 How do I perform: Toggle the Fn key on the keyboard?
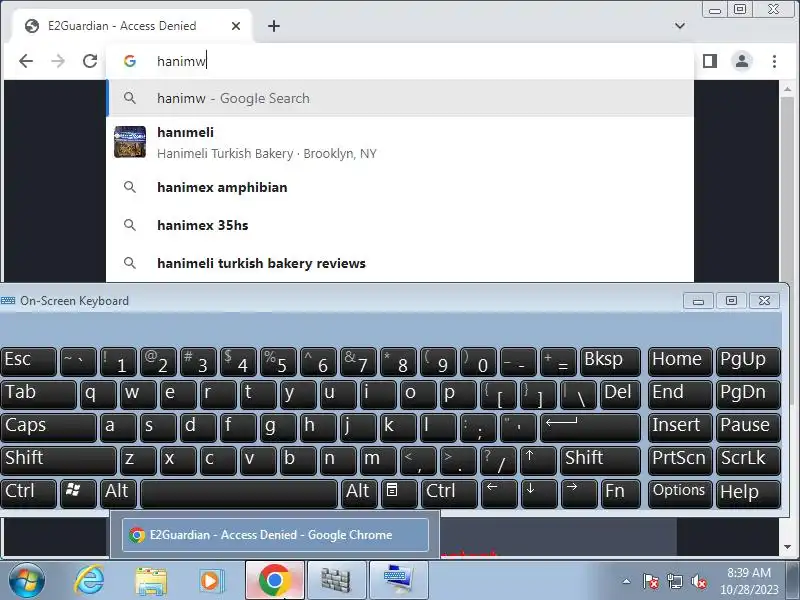pyautogui.click(x=620, y=493)
